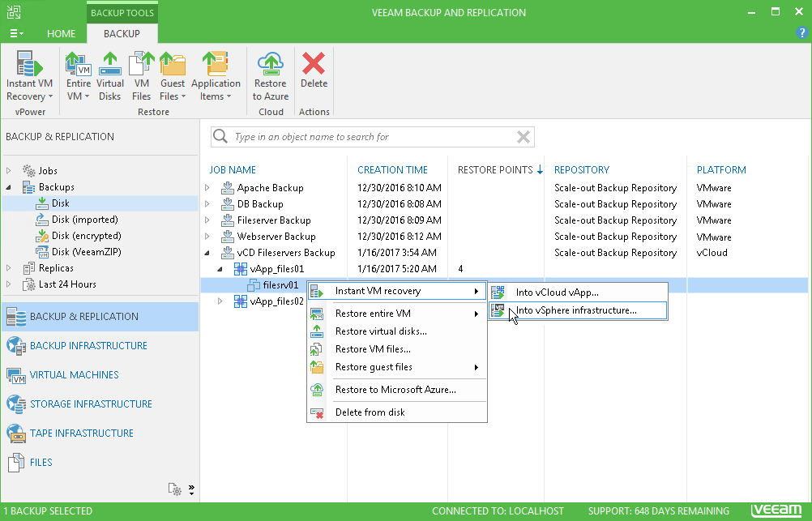This screenshot has height=521, width=812.
Task: Click the Replicas icon in tree
Action: [x=29, y=268]
